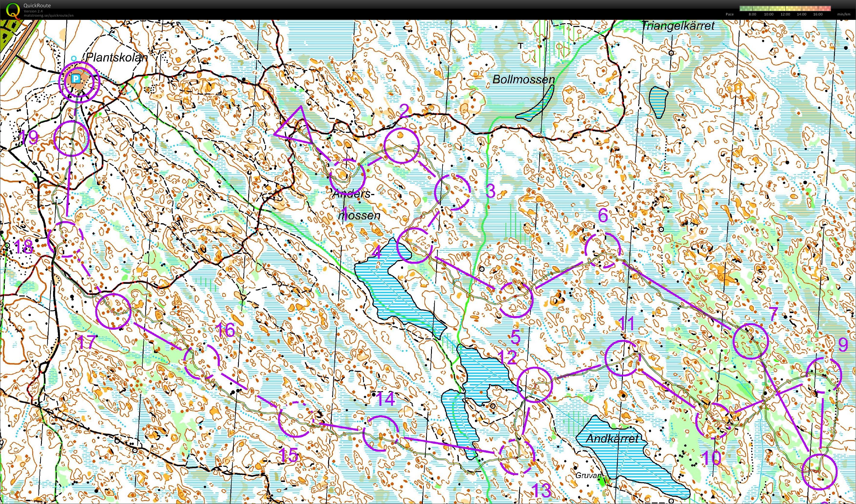Viewport: 856px width, 504px height.
Task: Click the QuickRoute title text
Action: pyautogui.click(x=37, y=5)
